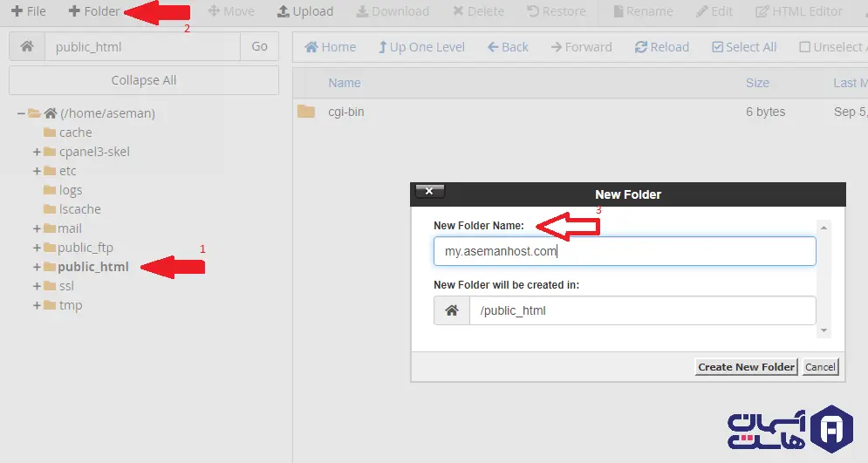The width and height of the screenshot is (868, 463).
Task: Sort file list by Name column
Action: [x=344, y=83]
